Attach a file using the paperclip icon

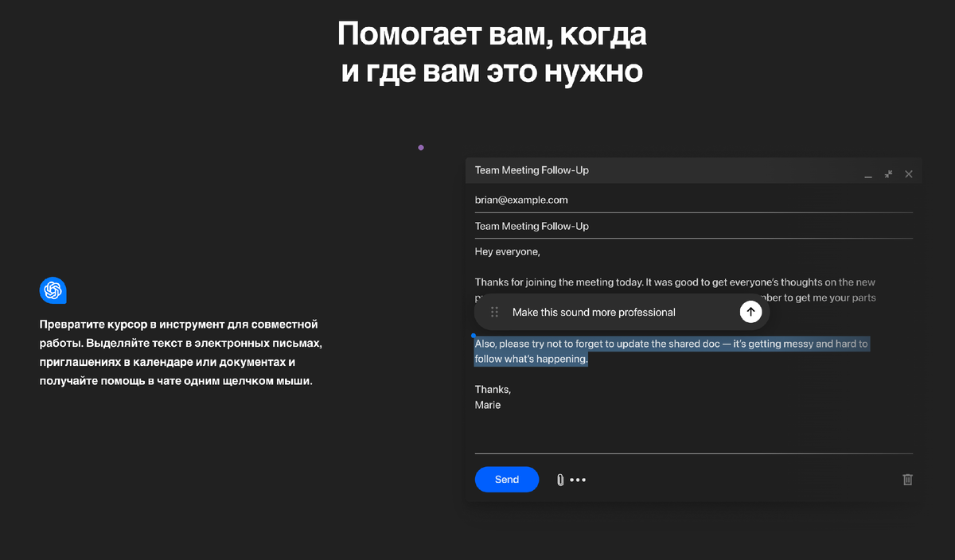point(560,480)
